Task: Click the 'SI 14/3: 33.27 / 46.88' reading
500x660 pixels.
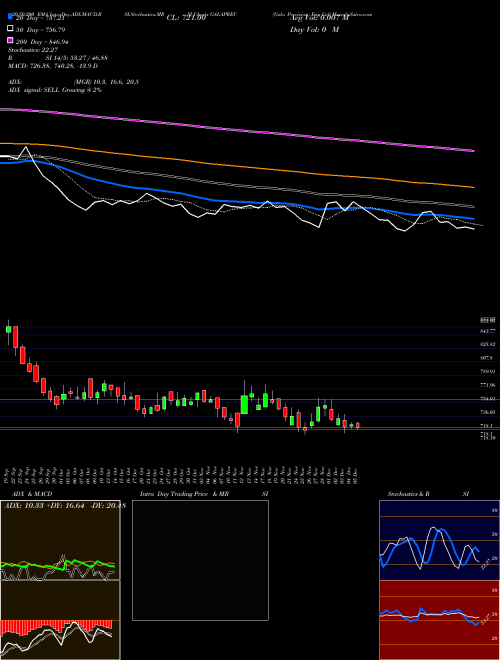Action: pyautogui.click(x=77, y=58)
